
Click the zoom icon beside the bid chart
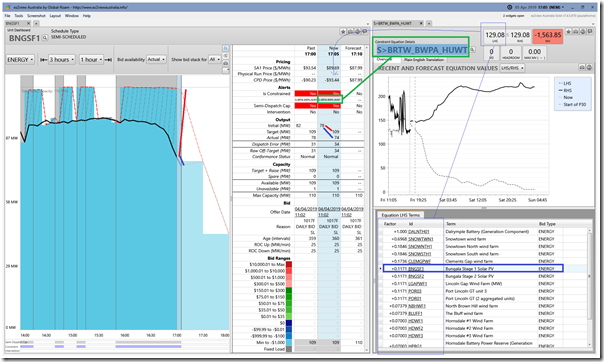[x=226, y=49]
